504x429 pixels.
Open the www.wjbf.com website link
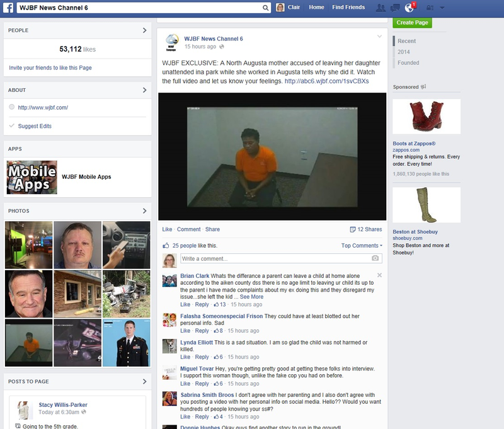coord(43,107)
